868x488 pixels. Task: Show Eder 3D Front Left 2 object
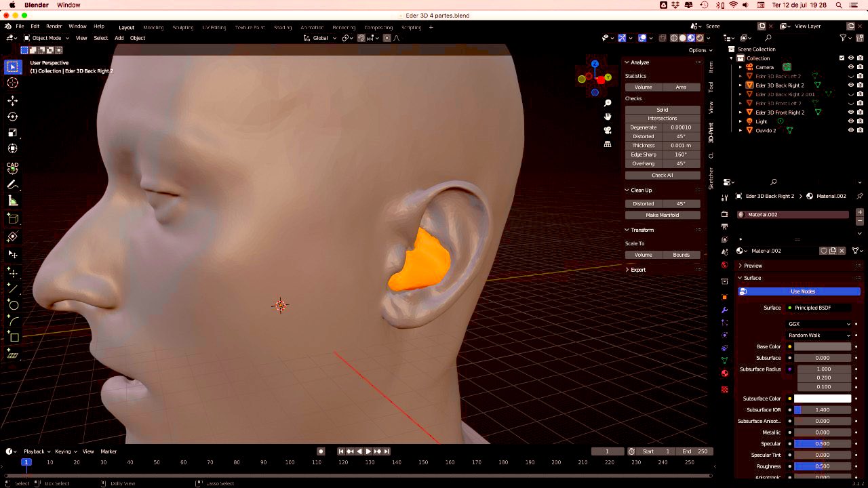[851, 104]
